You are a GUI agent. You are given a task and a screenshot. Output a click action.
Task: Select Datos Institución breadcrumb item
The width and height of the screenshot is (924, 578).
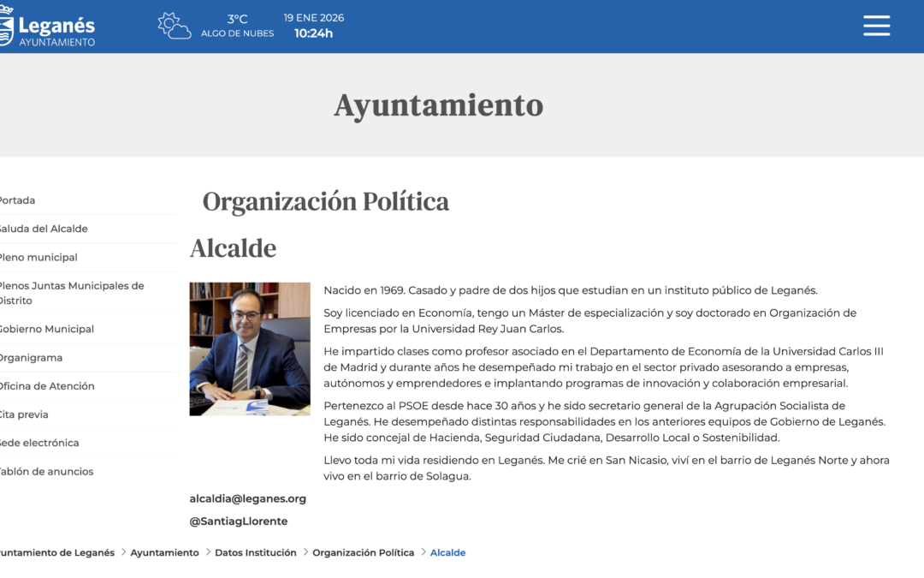tap(255, 552)
